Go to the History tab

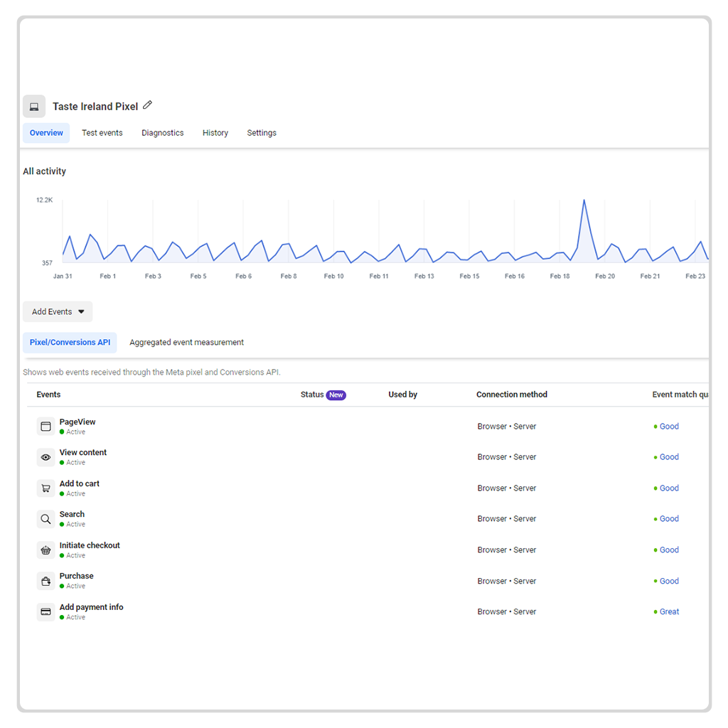(x=215, y=133)
